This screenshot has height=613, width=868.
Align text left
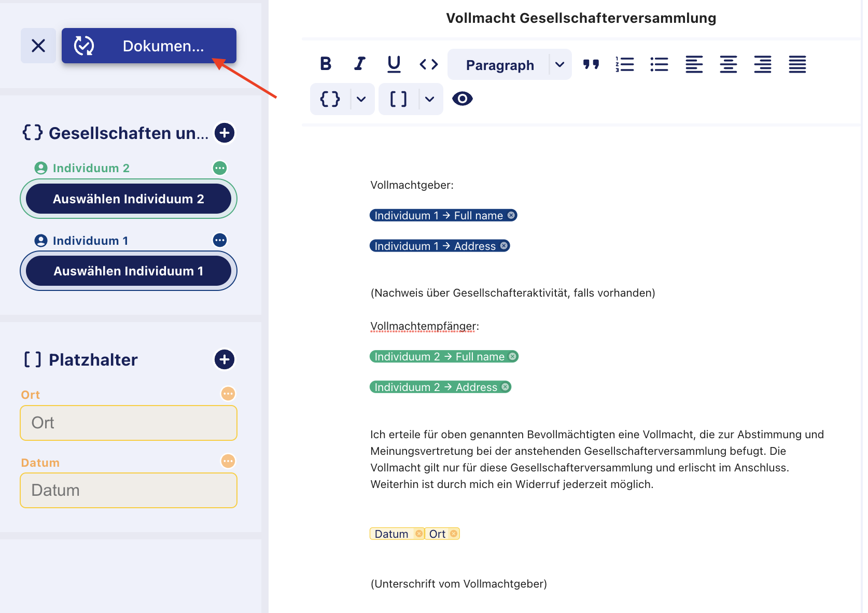coord(694,64)
